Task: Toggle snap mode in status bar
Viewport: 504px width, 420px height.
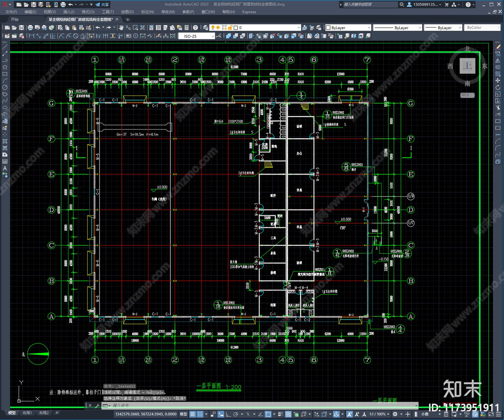Action: 200,414
